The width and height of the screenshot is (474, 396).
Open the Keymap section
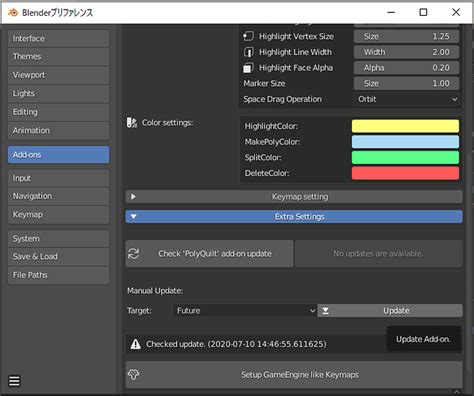58,215
